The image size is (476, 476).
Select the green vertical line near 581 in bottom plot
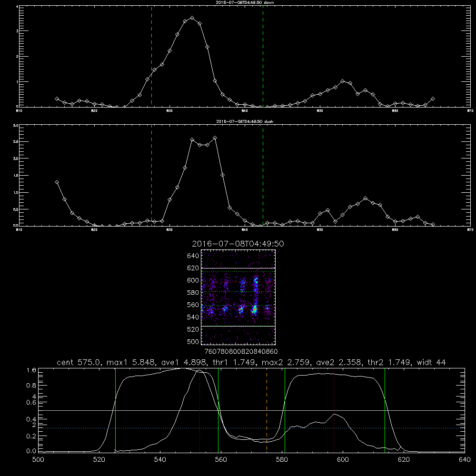pos(285,410)
